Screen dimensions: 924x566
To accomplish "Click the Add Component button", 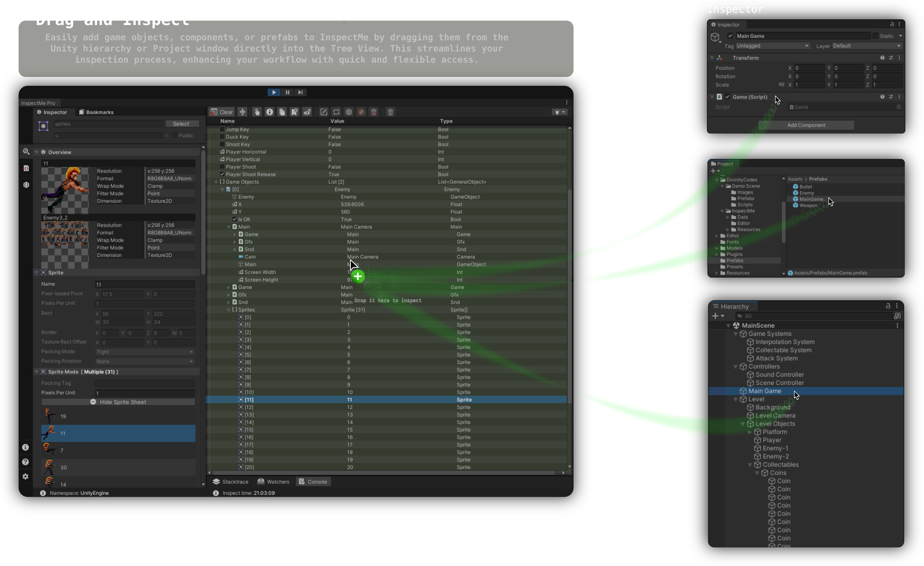I will (806, 125).
